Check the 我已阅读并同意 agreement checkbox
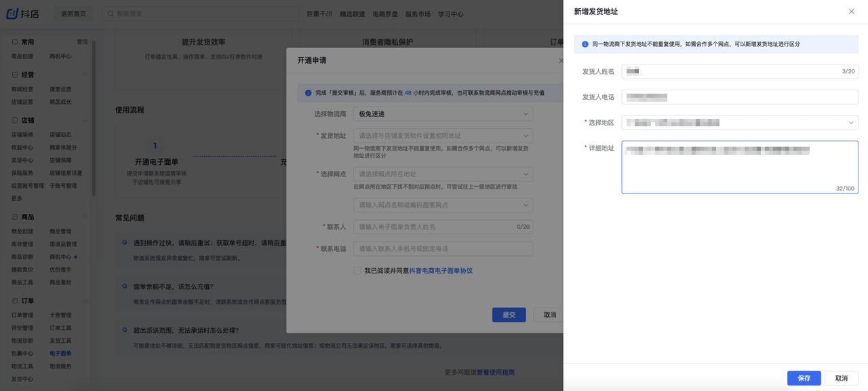The height and width of the screenshot is (391, 868). pos(357,271)
